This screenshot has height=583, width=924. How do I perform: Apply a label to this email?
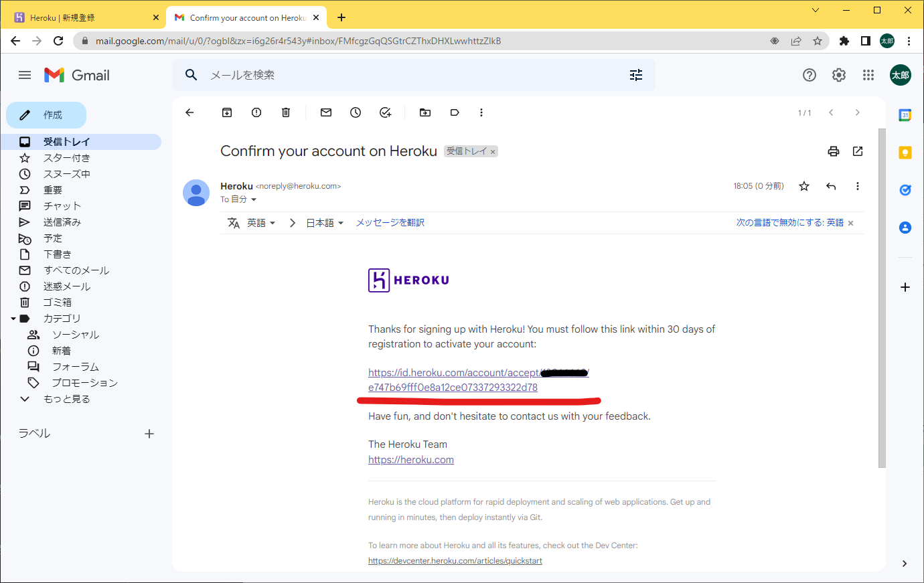455,112
